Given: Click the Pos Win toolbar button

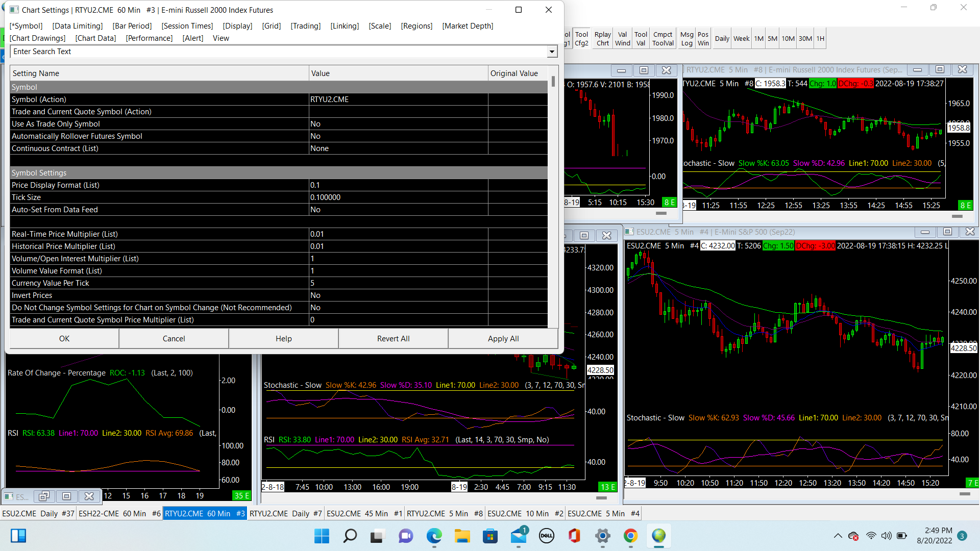Looking at the screenshot, I should [x=703, y=39].
